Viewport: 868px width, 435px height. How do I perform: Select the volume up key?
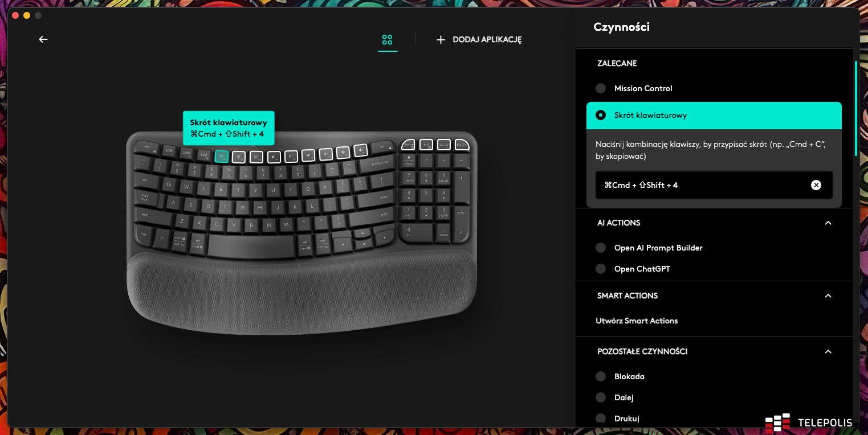click(360, 151)
